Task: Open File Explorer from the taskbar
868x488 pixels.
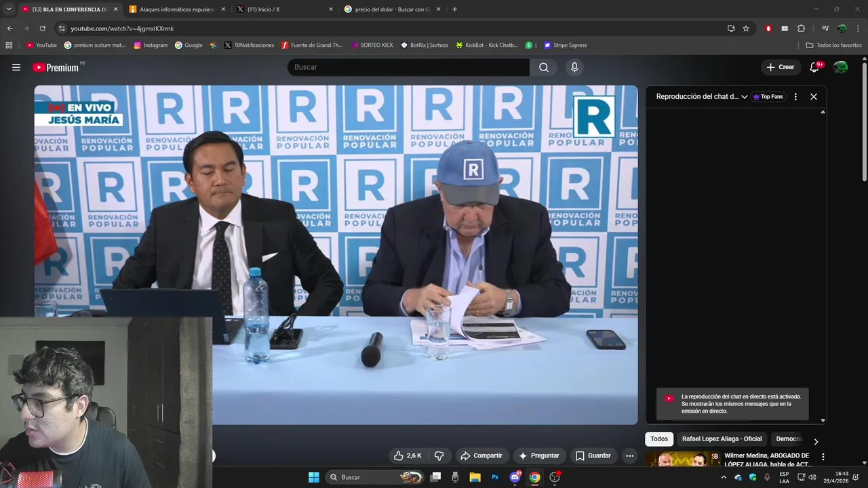Action: pos(475,477)
